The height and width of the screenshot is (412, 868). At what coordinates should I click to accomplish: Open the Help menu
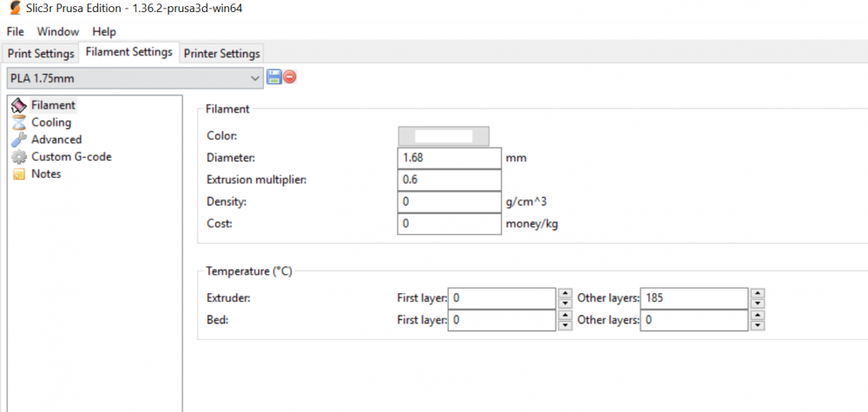[104, 31]
